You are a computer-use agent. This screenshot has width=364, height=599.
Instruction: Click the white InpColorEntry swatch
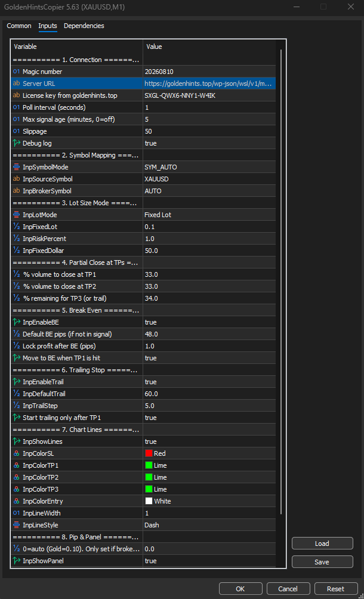[149, 501]
